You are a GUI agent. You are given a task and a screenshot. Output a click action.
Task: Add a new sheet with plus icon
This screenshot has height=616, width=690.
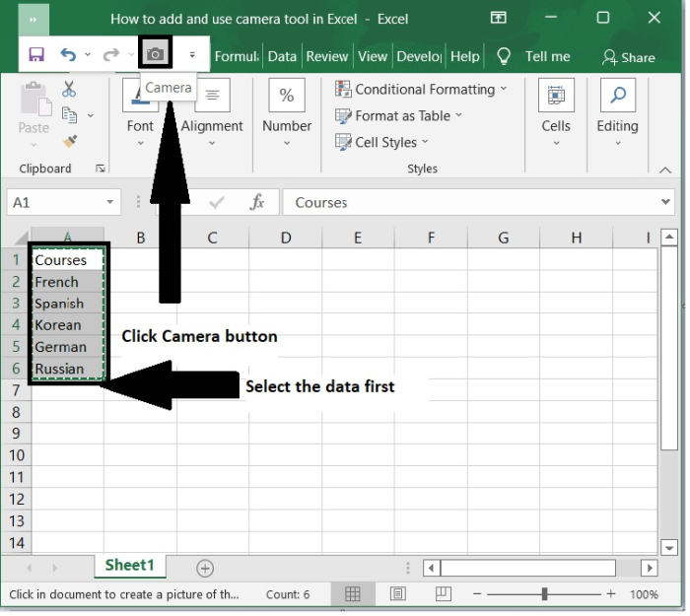click(x=205, y=568)
